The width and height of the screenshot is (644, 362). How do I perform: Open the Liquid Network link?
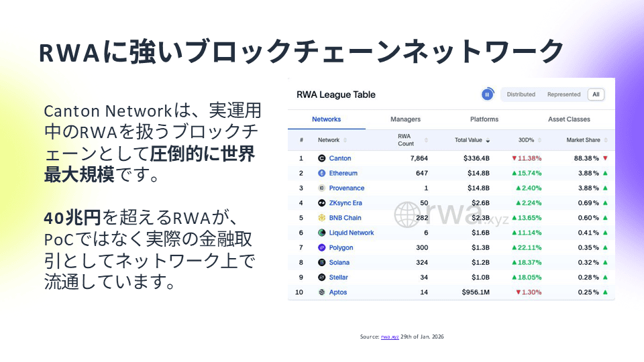pos(352,233)
